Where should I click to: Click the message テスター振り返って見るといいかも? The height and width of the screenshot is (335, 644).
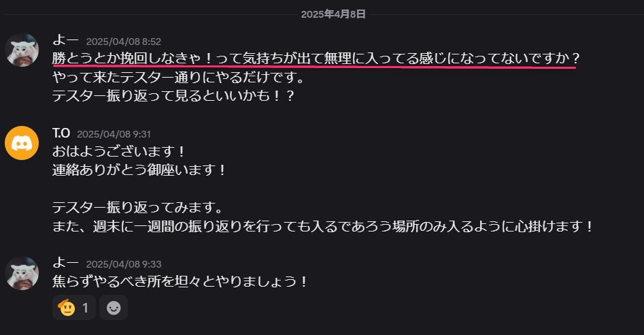173,96
